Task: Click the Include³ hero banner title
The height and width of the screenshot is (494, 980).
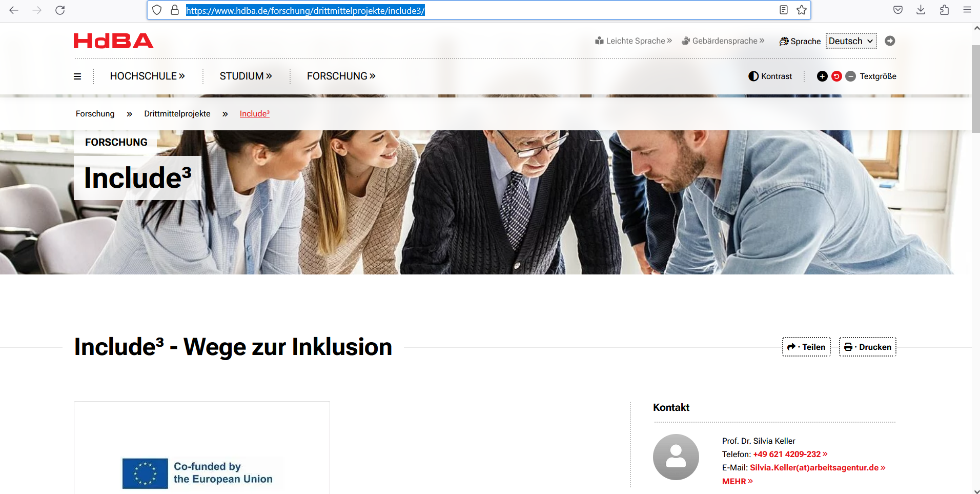Action: (x=137, y=178)
